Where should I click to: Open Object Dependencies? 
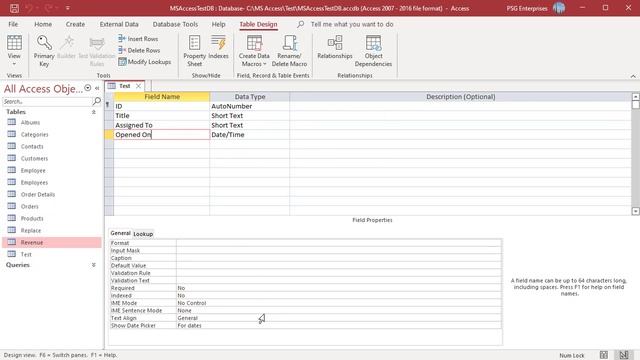(373, 51)
